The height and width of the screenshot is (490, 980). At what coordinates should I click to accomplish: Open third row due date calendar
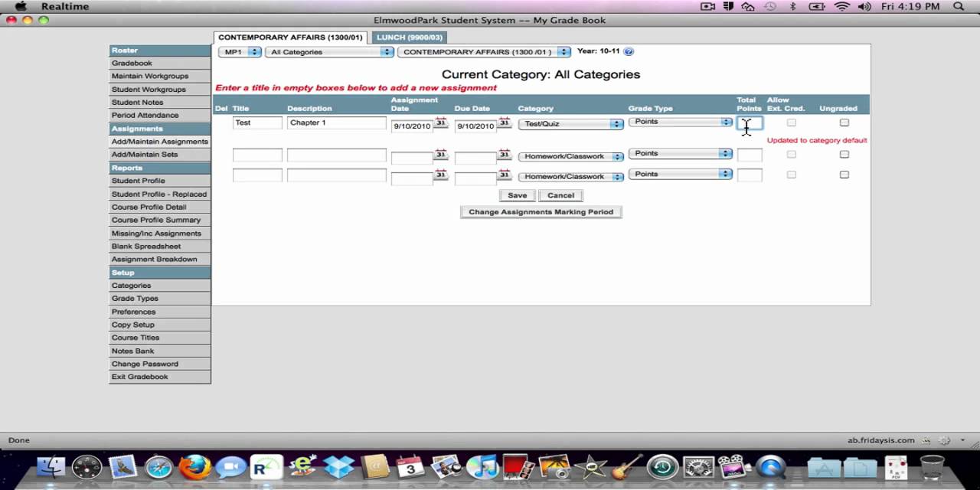pos(505,175)
